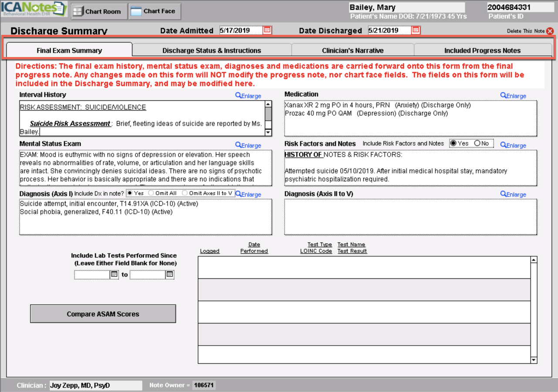Open Chart Room using its toolbar icon

(x=98, y=11)
